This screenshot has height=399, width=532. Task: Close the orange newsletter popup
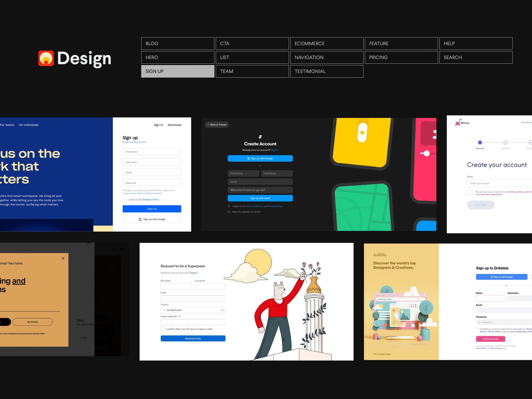63,258
